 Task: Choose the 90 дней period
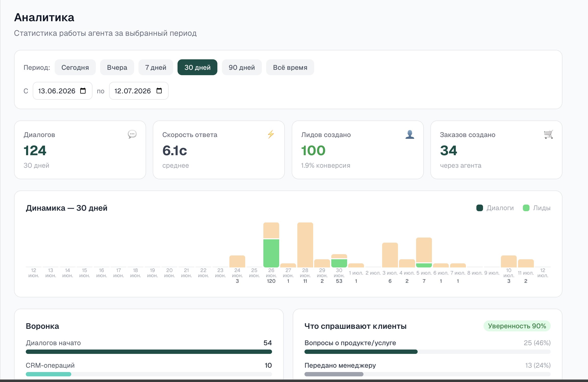pos(242,67)
